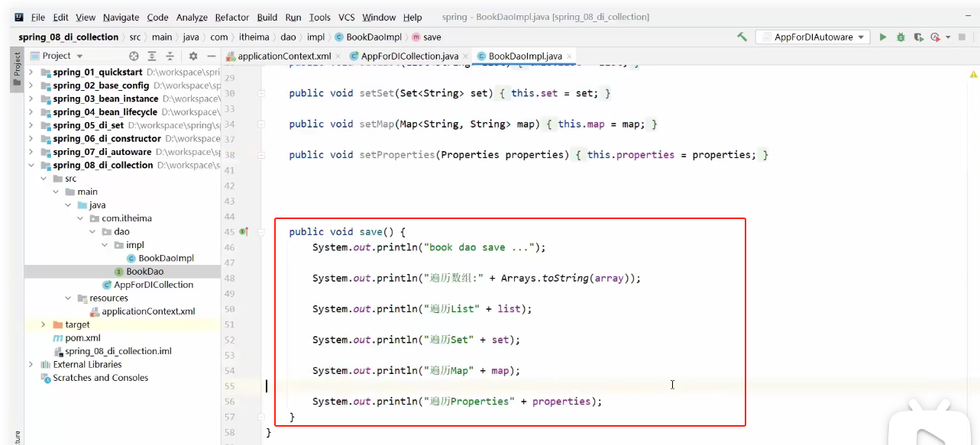
Task: Expand the target folder
Action: (x=44, y=324)
